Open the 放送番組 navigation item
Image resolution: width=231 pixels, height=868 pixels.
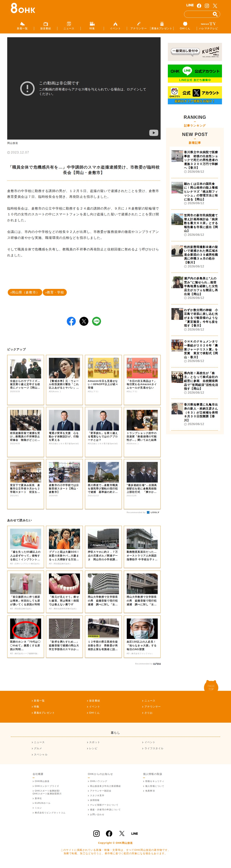click(x=45, y=26)
